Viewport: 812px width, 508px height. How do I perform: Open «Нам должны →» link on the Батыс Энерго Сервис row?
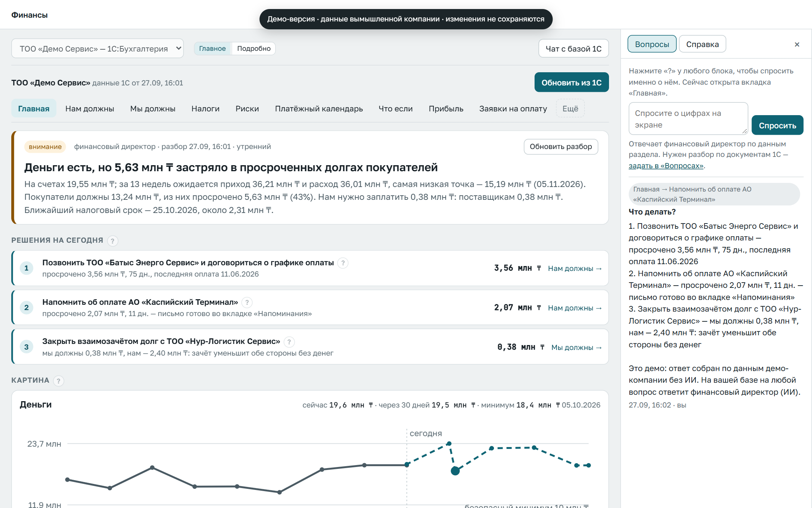point(575,268)
